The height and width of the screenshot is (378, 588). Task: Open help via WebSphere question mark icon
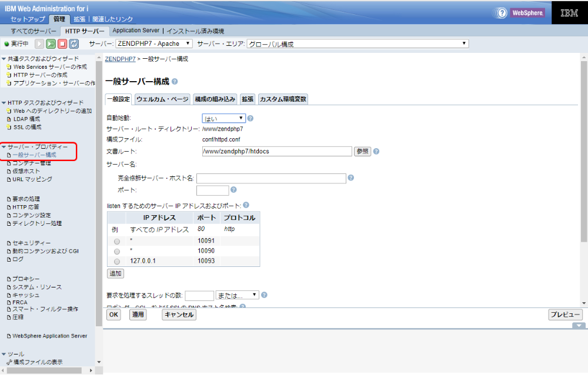[x=502, y=13]
